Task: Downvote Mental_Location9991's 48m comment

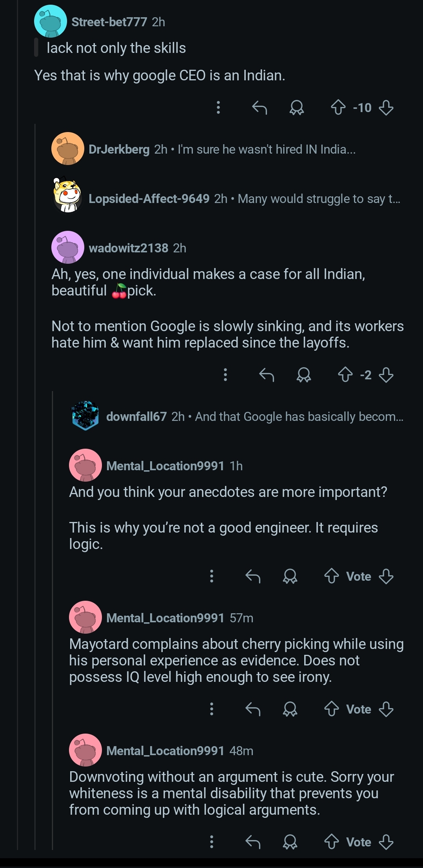Action: point(386,842)
